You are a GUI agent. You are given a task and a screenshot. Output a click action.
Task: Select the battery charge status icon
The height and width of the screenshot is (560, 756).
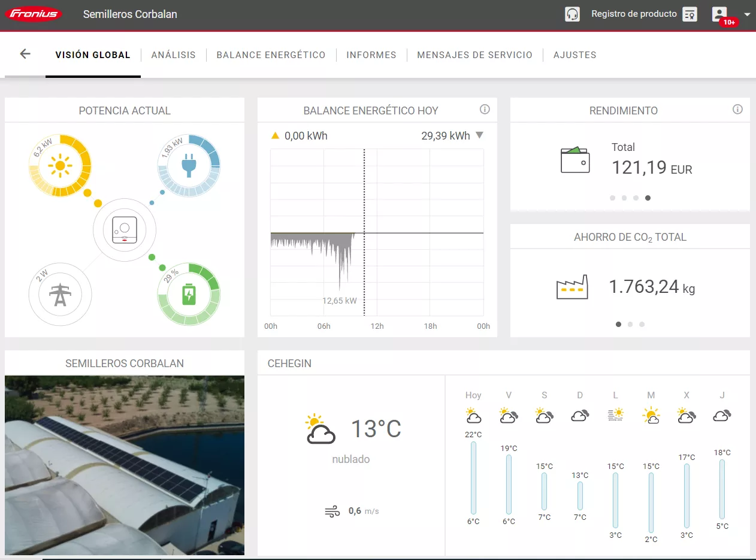[189, 294]
